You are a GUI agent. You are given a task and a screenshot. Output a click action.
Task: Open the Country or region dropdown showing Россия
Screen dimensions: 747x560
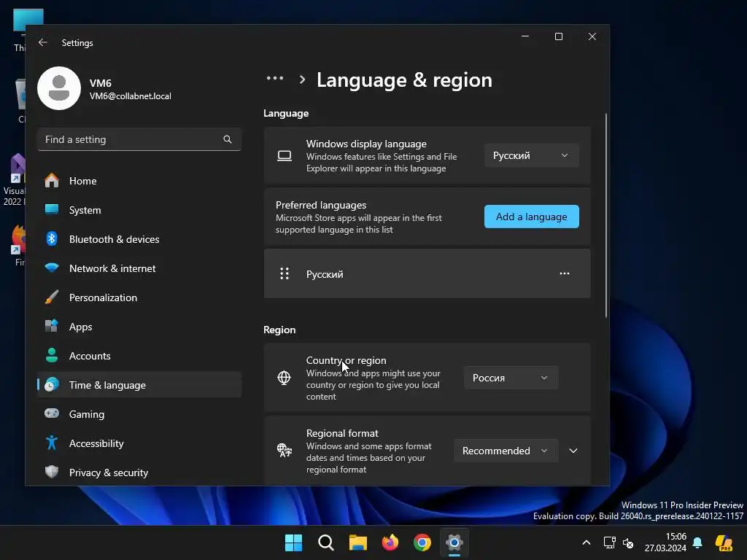(x=511, y=378)
